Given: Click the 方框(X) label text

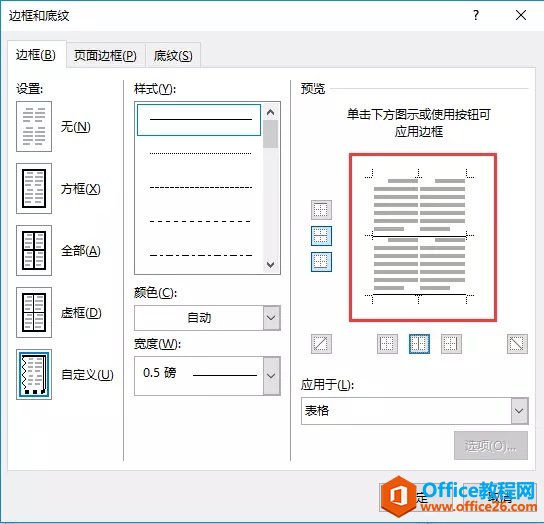Looking at the screenshot, I should (x=80, y=189).
